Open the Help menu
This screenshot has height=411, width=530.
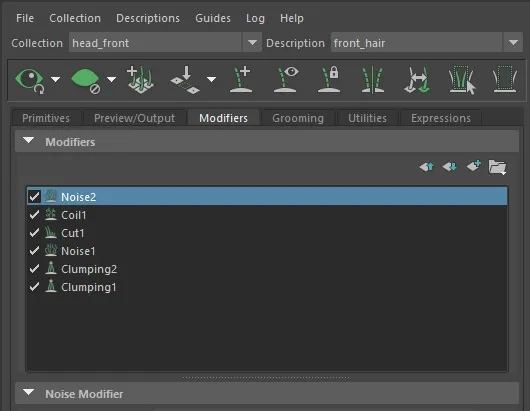coord(292,18)
